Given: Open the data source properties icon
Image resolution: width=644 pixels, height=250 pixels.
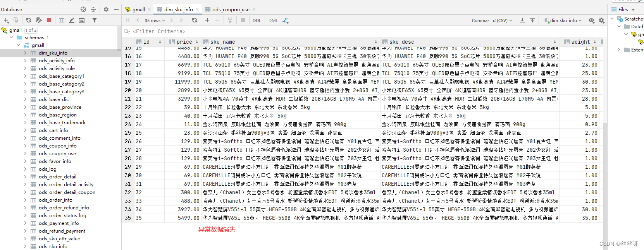Looking at the screenshot, I should pos(38,20).
